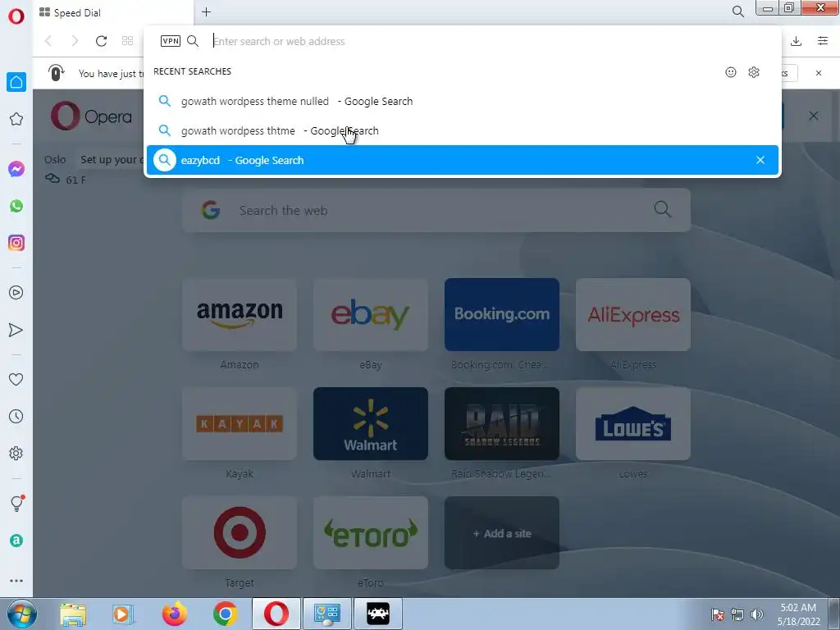Open the downloads icon
This screenshot has height=630, width=840.
point(796,41)
